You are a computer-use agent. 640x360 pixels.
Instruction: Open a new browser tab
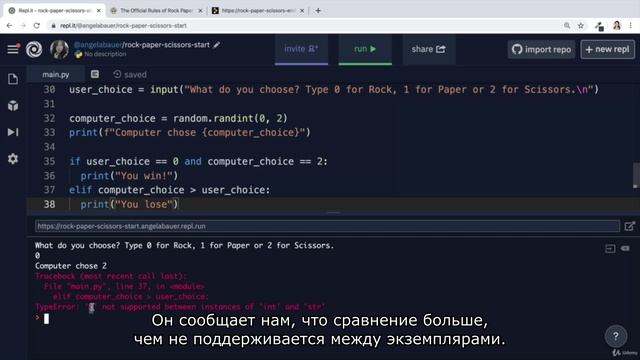318,11
